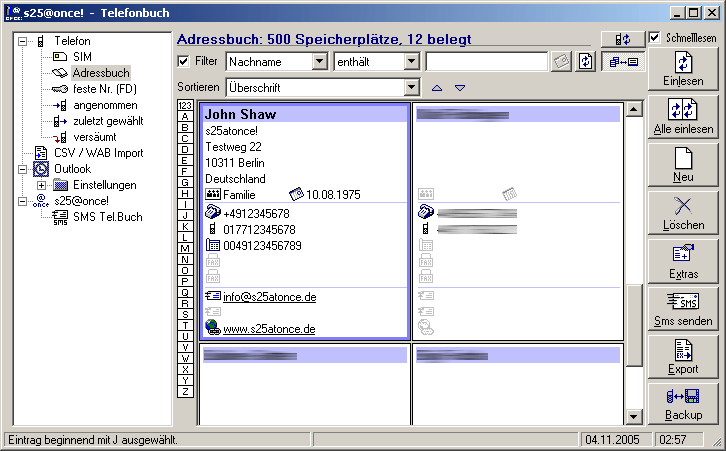
Task: Collapse the Outlook tree node
Action: (x=22, y=169)
